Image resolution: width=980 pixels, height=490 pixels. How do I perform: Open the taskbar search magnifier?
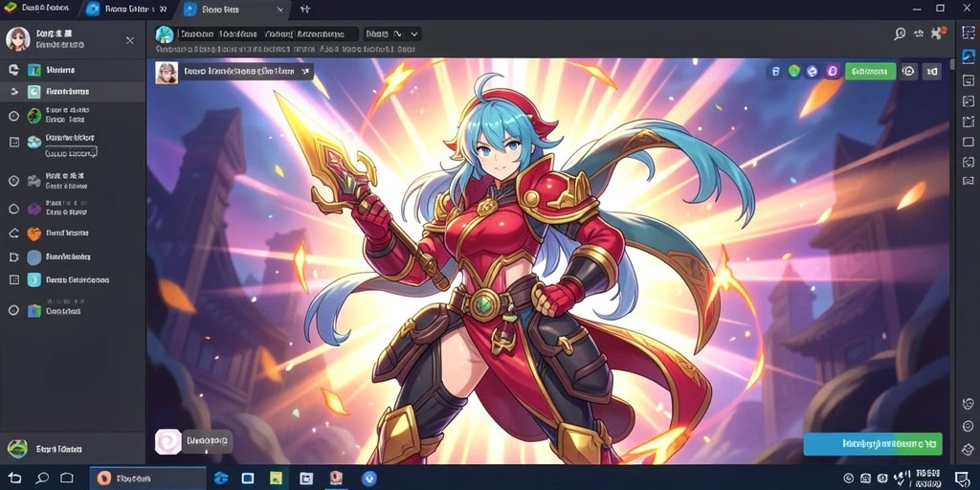42,479
